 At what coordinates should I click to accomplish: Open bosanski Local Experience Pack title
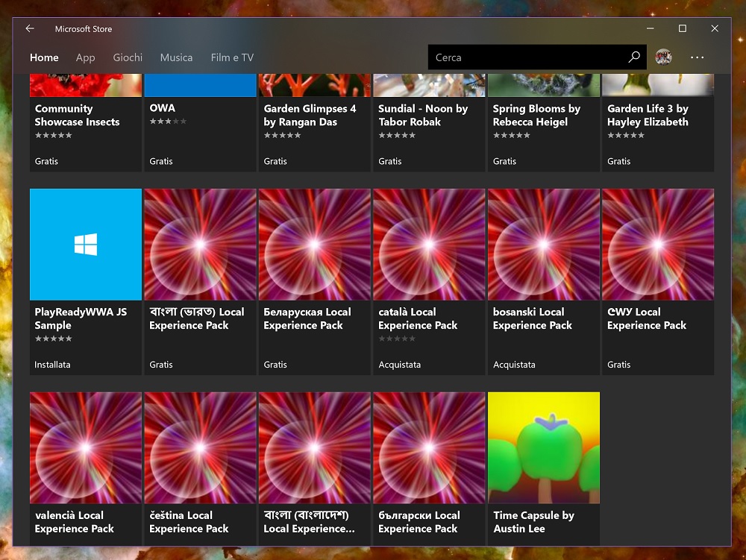(532, 318)
